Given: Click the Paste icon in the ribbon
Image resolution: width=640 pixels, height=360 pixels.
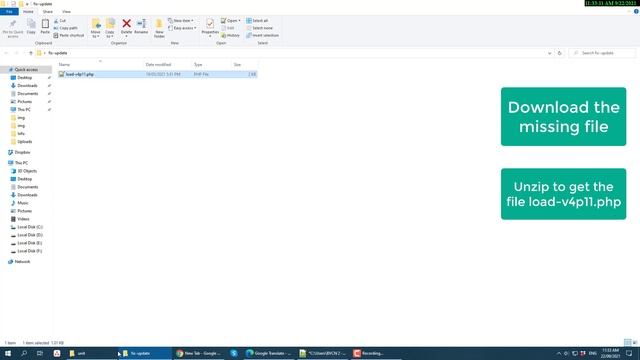Looking at the screenshot, I should point(45,27).
